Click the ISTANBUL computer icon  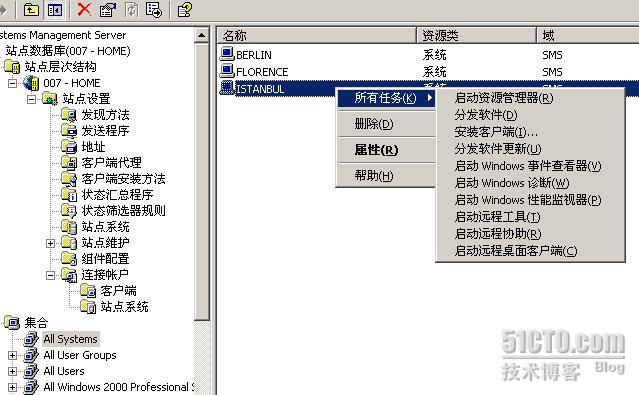pos(227,88)
